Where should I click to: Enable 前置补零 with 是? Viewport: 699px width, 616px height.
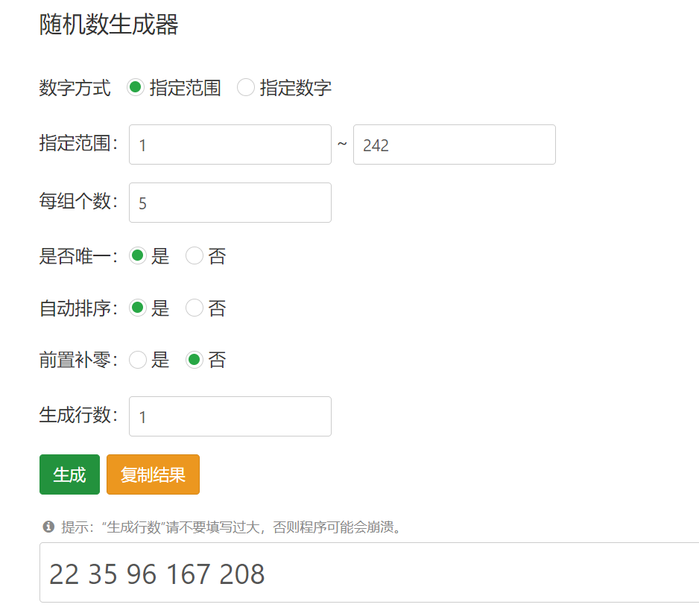pos(138,360)
